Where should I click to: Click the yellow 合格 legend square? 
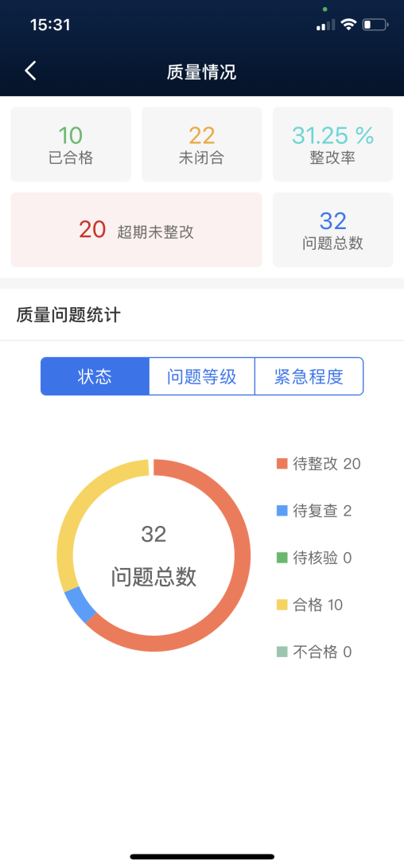(282, 605)
